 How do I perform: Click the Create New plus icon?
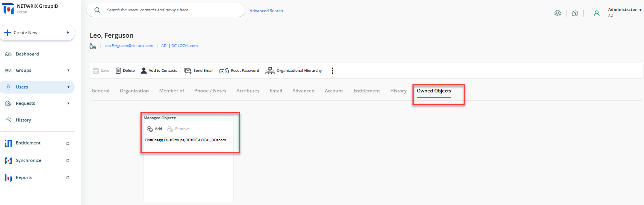click(7, 33)
